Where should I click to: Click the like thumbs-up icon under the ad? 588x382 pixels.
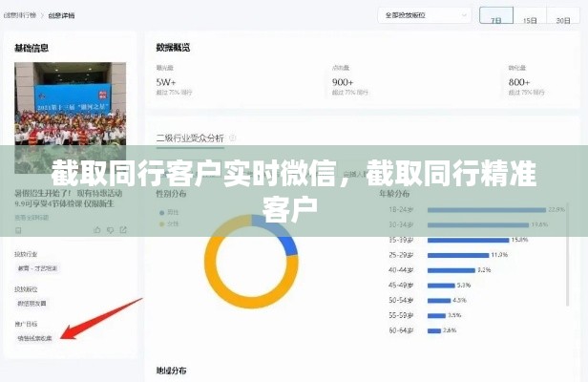pos(97,229)
